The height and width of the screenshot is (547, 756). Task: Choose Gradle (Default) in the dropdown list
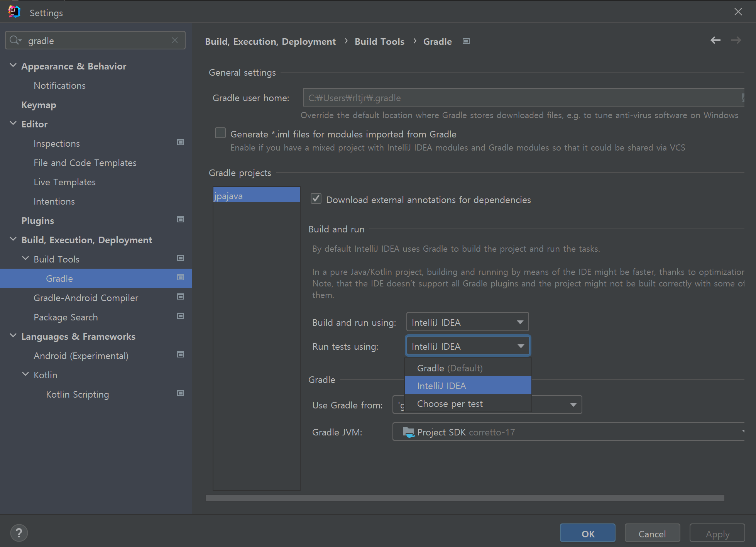pos(468,368)
